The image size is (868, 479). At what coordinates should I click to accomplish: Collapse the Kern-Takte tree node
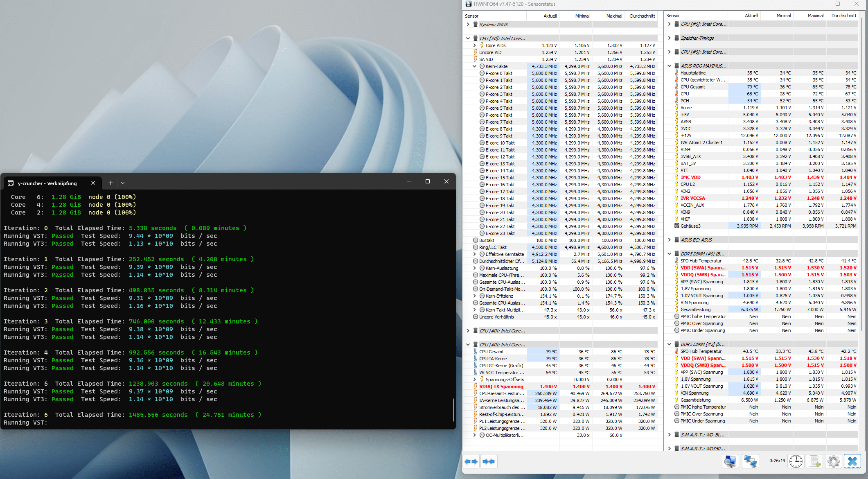click(474, 66)
